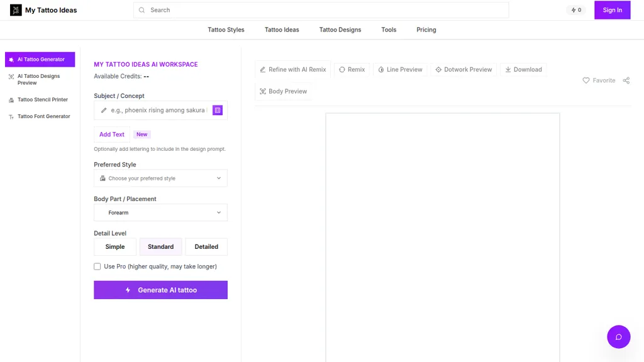Click the heart Favorite icon
644x362 pixels.
click(586, 80)
